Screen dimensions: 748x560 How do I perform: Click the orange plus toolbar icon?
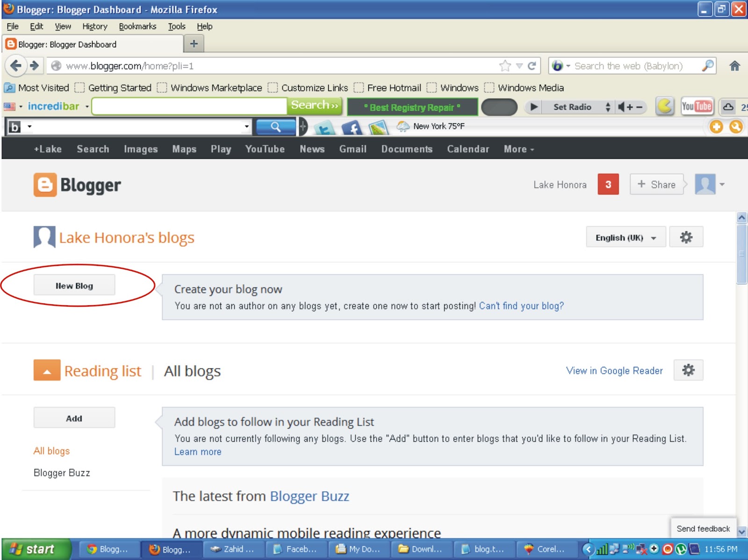[716, 126]
